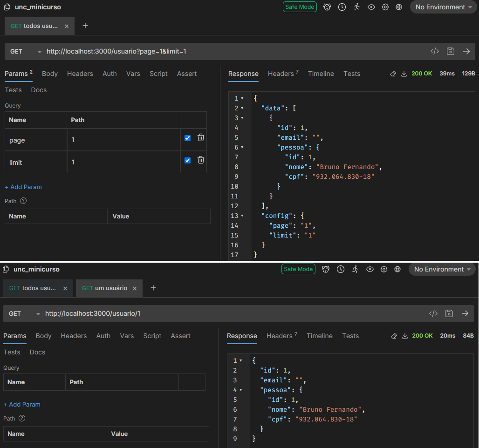
Task: Switch to the 'um usuário' request tab
Action: (x=104, y=288)
